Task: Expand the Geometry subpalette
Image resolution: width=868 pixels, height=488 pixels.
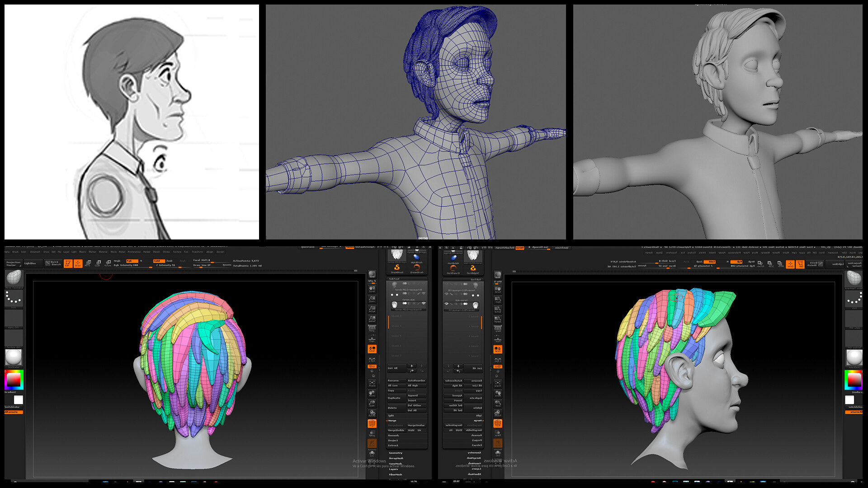Action: pyautogui.click(x=396, y=453)
